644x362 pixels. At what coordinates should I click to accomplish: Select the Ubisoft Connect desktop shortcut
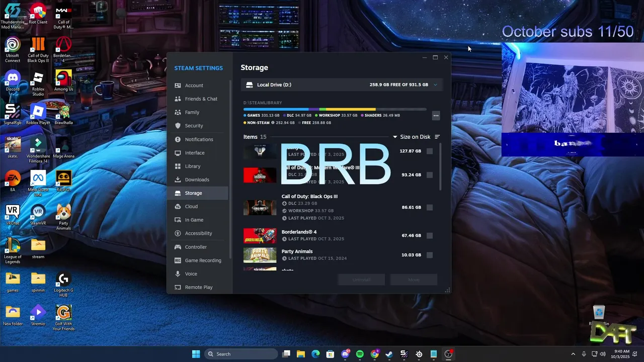13,50
